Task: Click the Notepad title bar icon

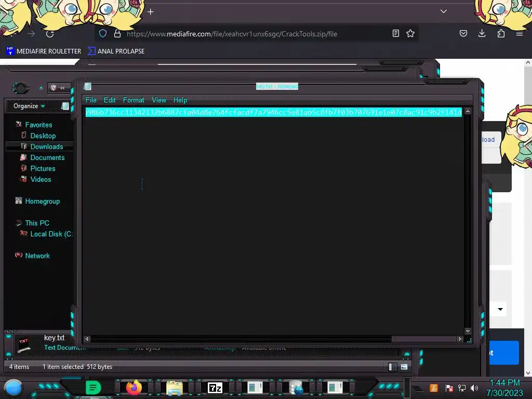Action: point(87,86)
